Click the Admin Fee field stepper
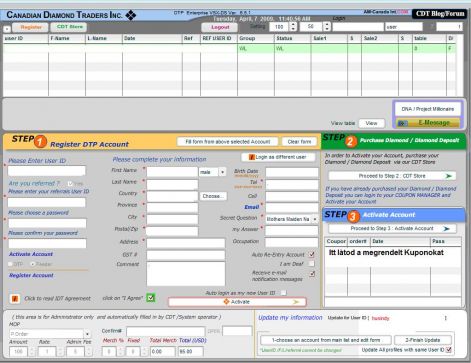Image resolution: width=471 pixels, height=363 pixels. coord(89,352)
